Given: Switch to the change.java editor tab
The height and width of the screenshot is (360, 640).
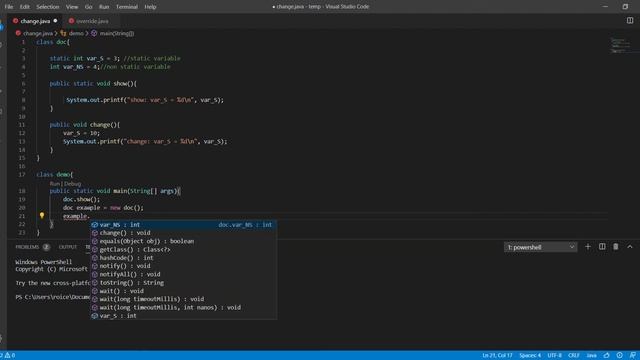Looking at the screenshot, I should point(35,21).
